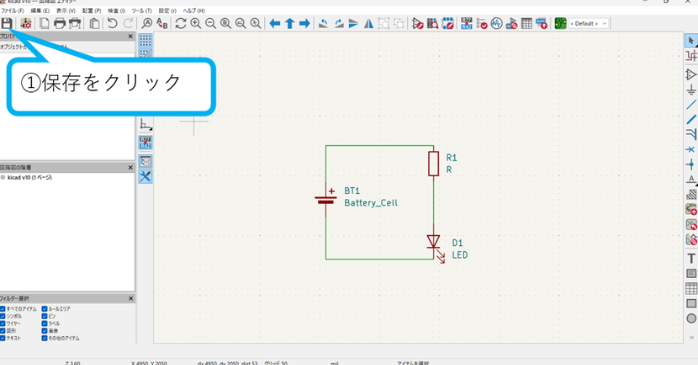Viewport: 698px width, 365px height.
Task: Choose the Place Power Symbol tool
Action: point(691,90)
